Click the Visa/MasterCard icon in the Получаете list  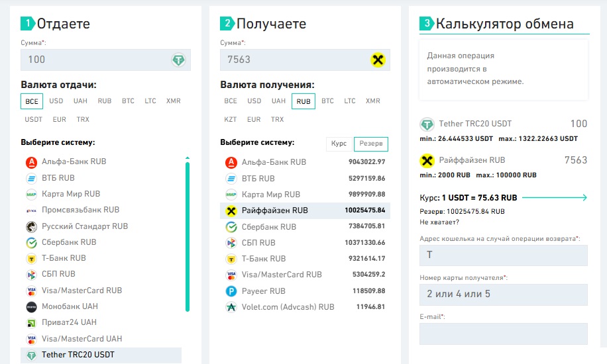click(231, 275)
